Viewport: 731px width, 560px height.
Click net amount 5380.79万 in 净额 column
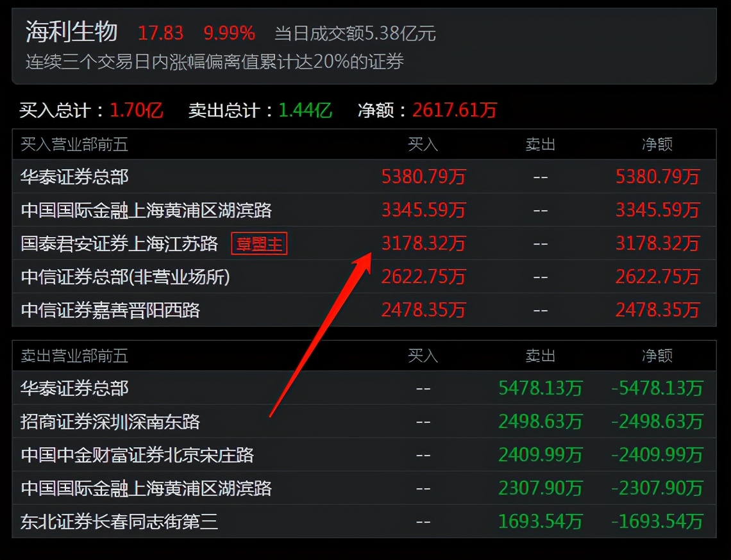658,177
